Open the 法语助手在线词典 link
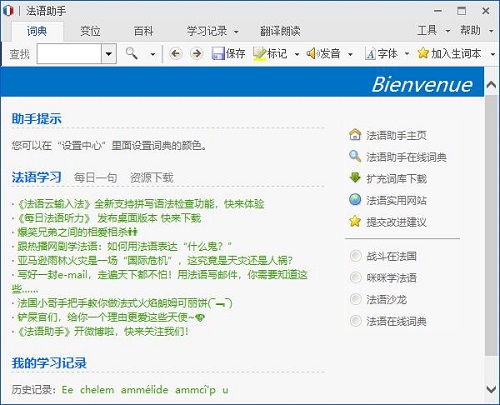 tap(406, 157)
